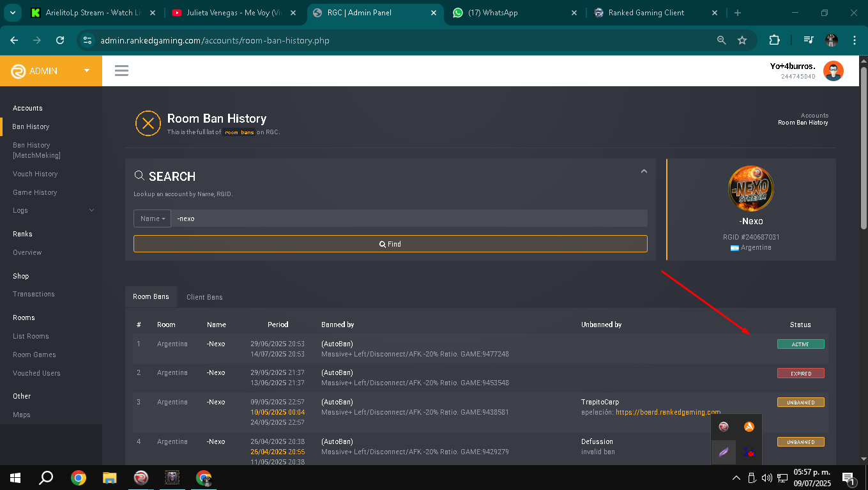Click UNBANNED badge in TrapitoCarp row

coord(800,402)
